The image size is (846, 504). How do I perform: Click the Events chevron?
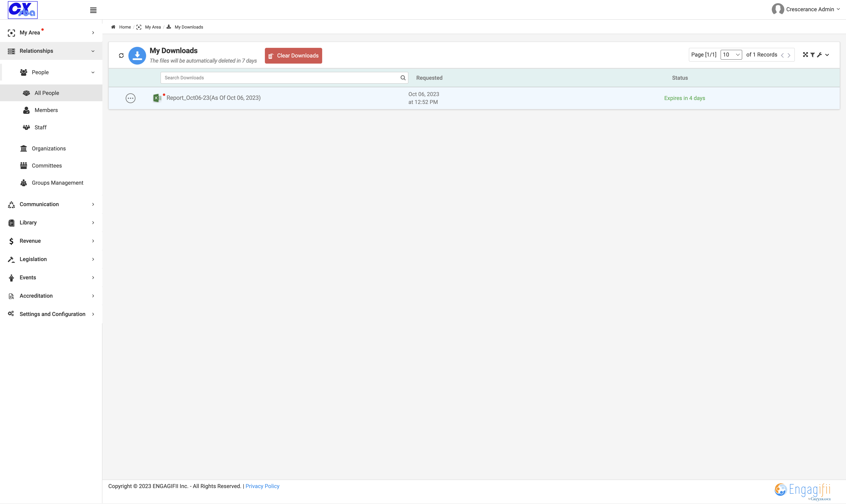93,278
